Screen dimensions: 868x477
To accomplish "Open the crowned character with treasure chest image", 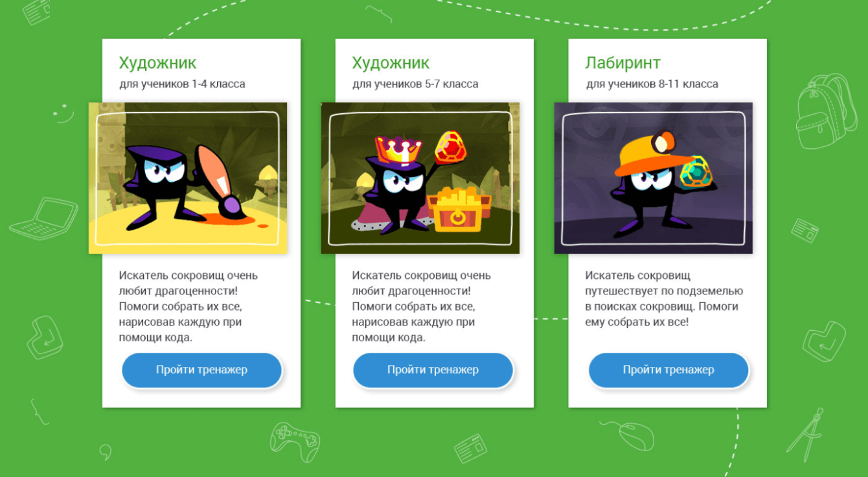I will [x=420, y=178].
